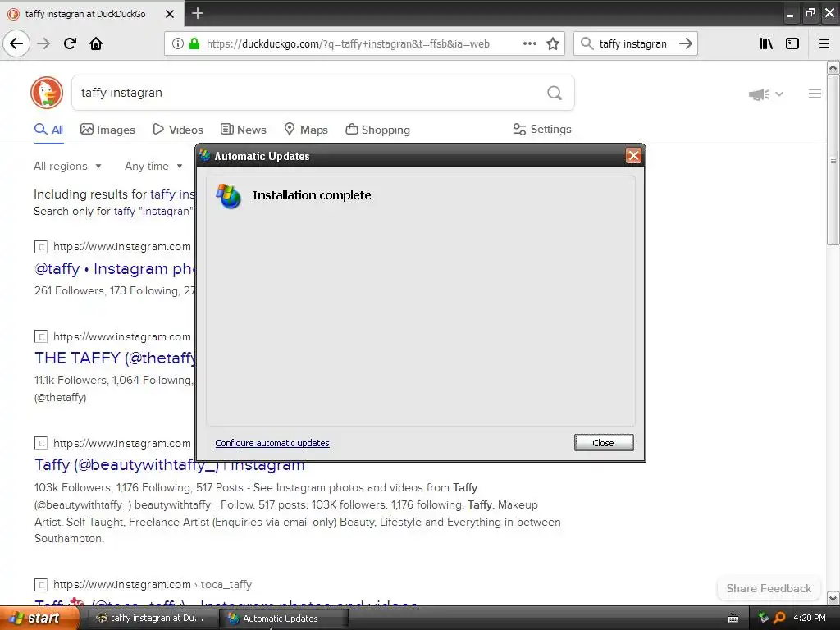
Task: Click the 4:20 PM system clock
Action: pos(810,618)
